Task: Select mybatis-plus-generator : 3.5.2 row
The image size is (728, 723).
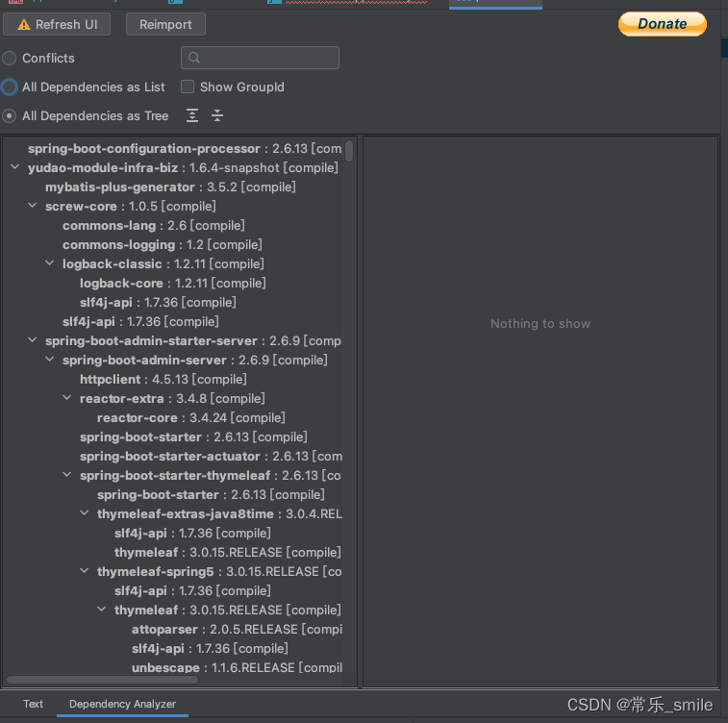Action: pyautogui.click(x=170, y=187)
